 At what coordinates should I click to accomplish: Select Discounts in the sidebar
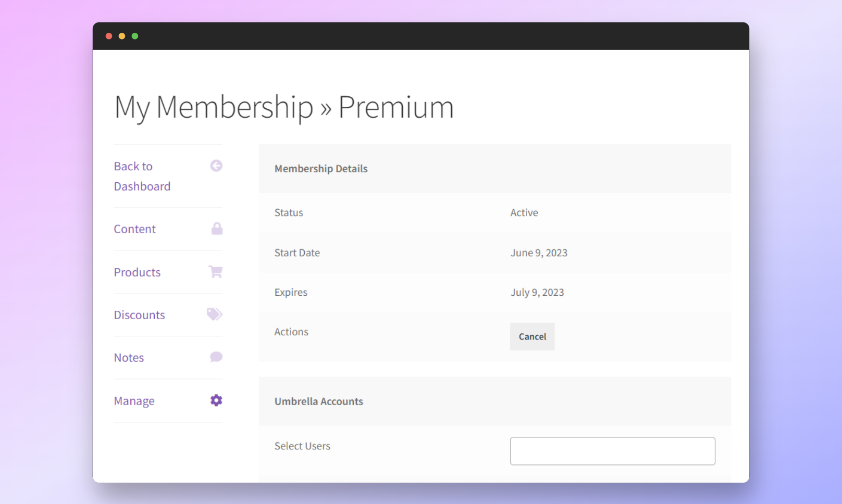[x=140, y=315]
